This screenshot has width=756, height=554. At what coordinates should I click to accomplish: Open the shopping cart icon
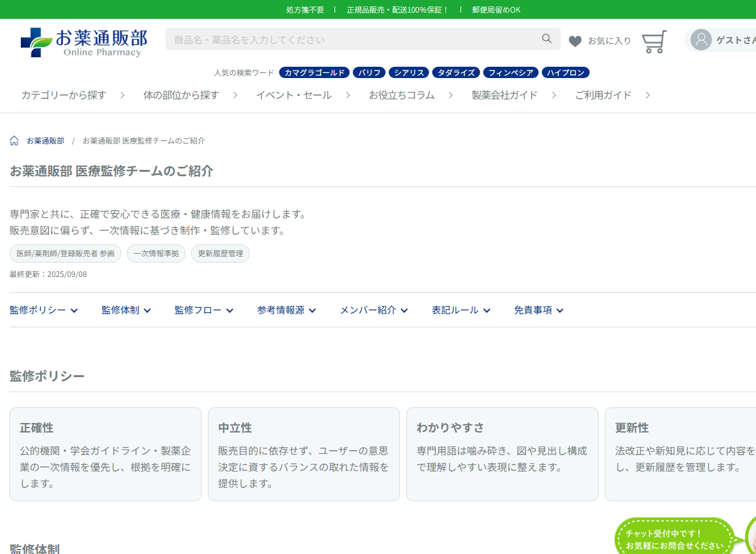click(x=654, y=42)
